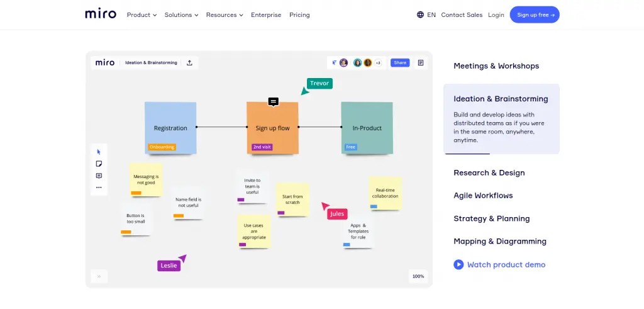Select the sticky note tool in the board toolbar
This screenshot has width=644, height=309.
click(99, 164)
